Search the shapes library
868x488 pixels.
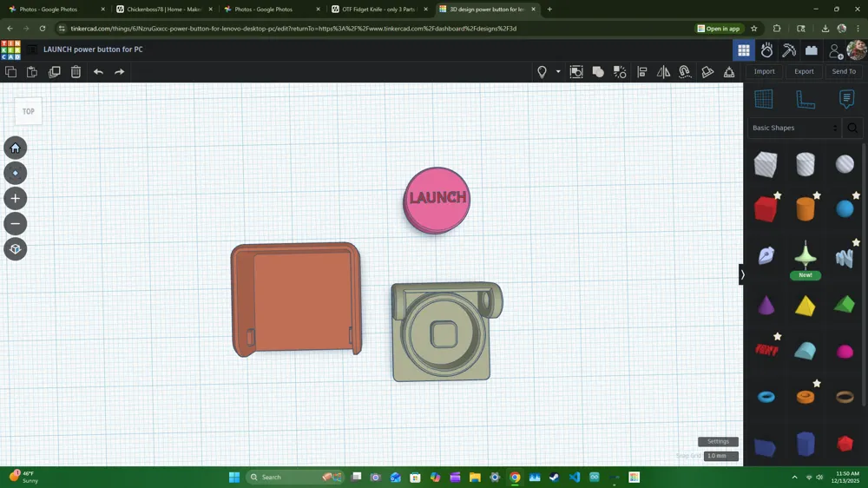coord(852,128)
